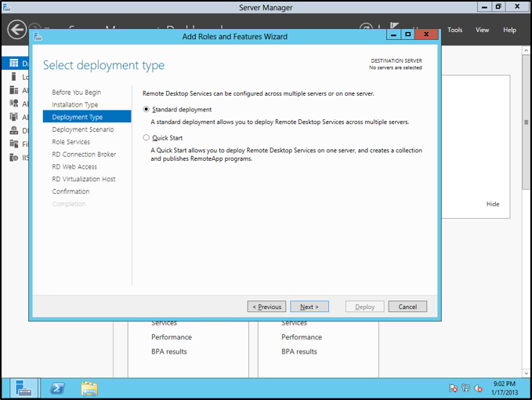Open File Explorer from the taskbar

89,387
